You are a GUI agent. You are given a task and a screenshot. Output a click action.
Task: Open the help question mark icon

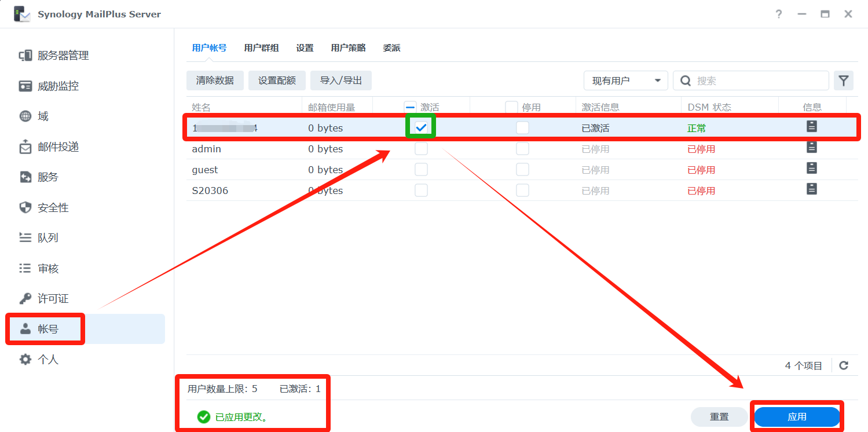point(779,14)
